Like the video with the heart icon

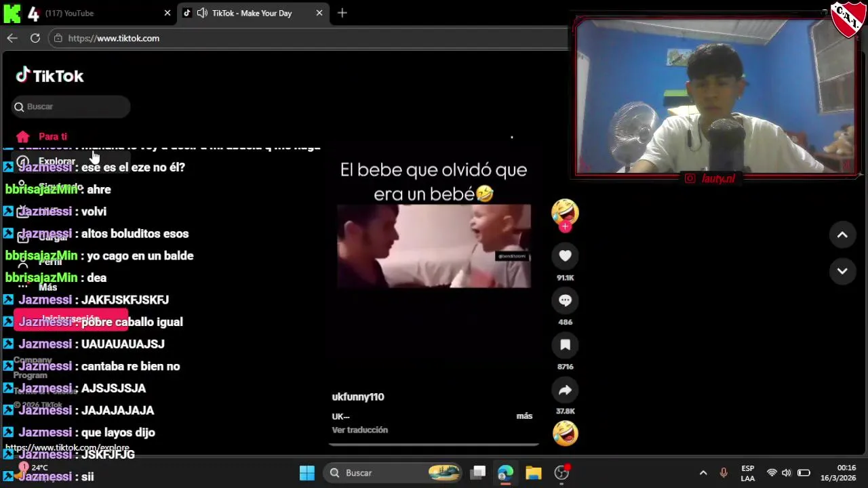[x=565, y=256]
